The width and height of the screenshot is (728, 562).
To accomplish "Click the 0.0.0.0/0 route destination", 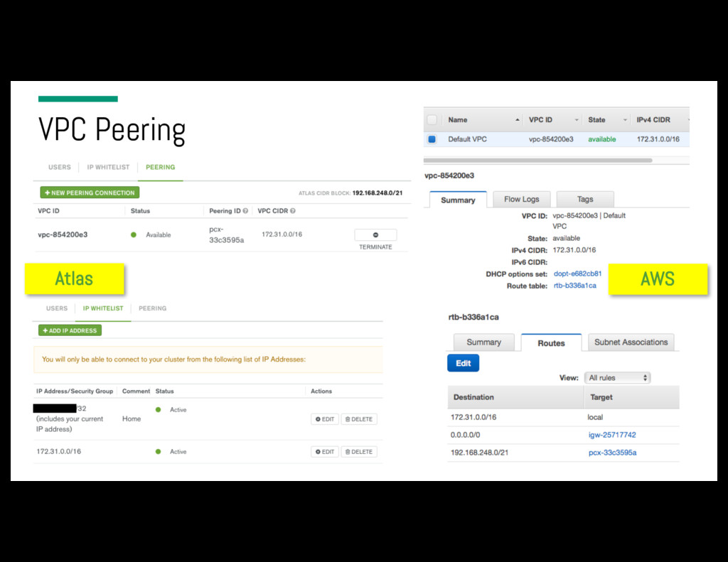I will pyautogui.click(x=465, y=435).
